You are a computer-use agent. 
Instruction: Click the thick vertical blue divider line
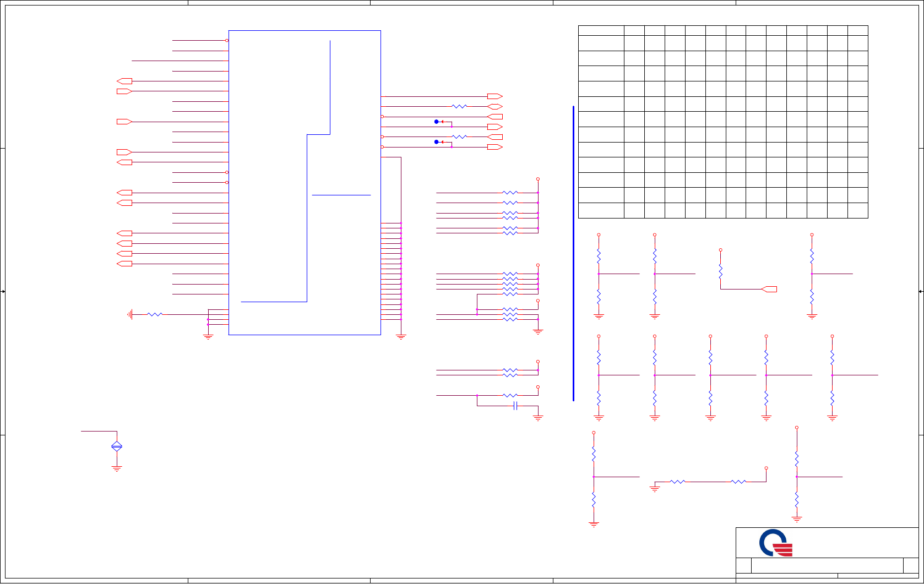click(573, 253)
